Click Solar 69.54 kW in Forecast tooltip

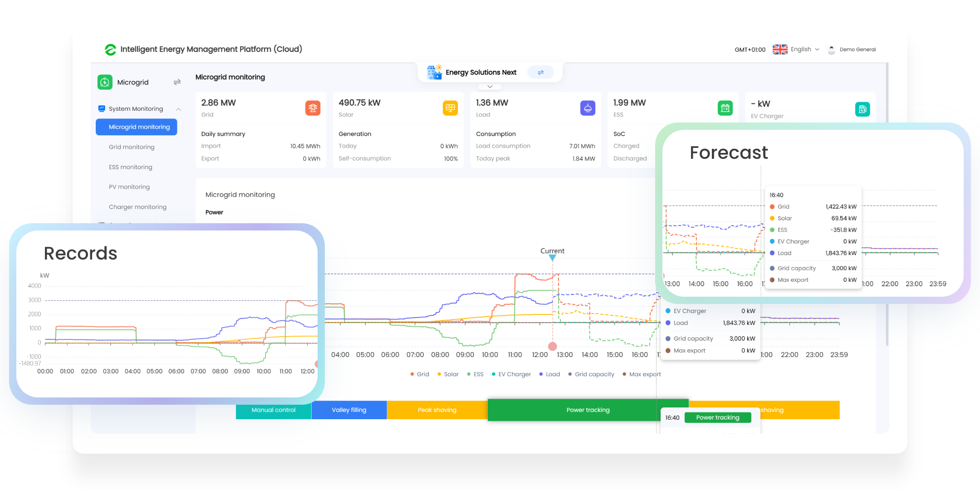813,218
